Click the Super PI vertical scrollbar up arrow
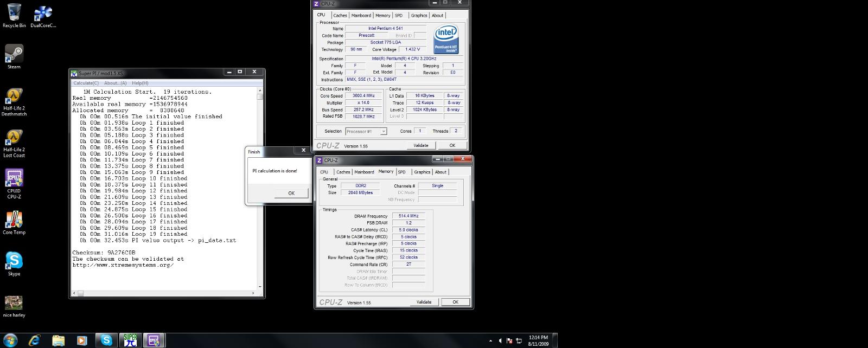Viewport: 868px width, 348px height. pos(260,90)
